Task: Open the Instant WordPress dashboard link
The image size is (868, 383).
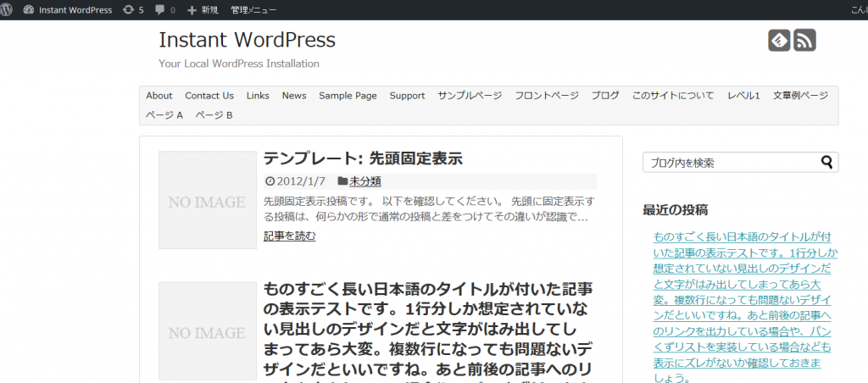Action: pos(68,10)
